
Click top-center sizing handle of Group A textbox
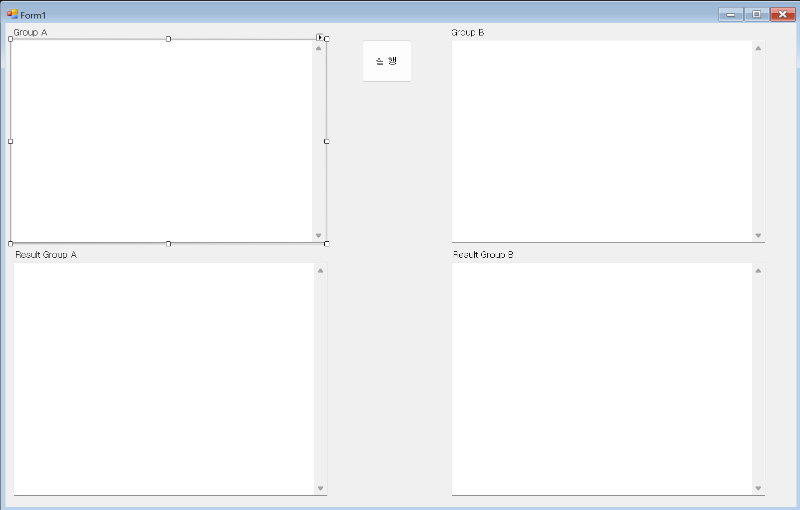(x=168, y=39)
